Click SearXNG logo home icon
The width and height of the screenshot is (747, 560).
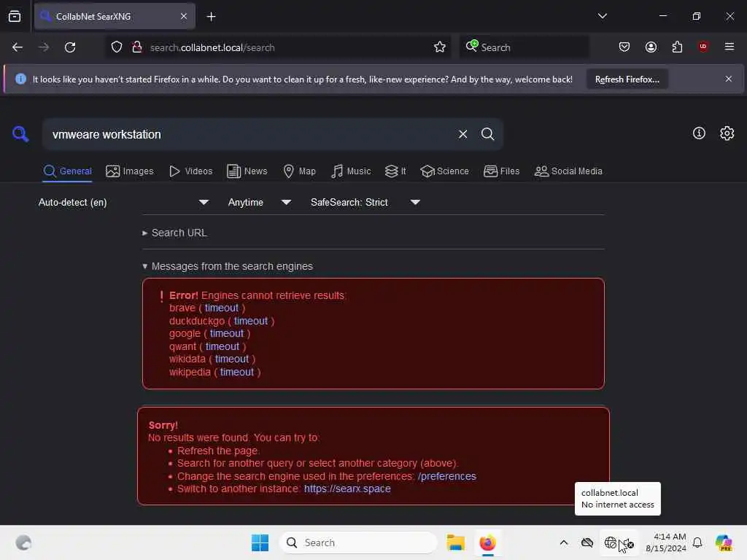(x=20, y=134)
